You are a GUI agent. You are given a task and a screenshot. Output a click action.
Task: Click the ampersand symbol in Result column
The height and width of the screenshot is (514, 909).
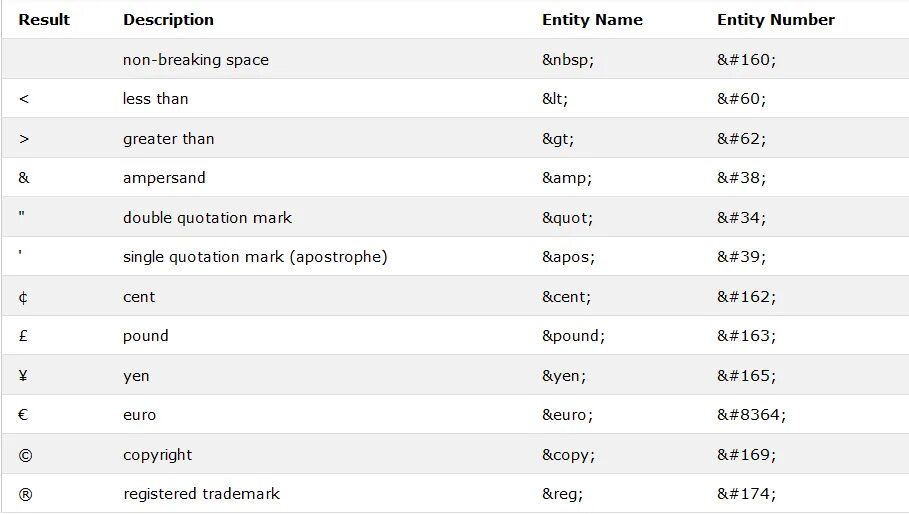(24, 178)
